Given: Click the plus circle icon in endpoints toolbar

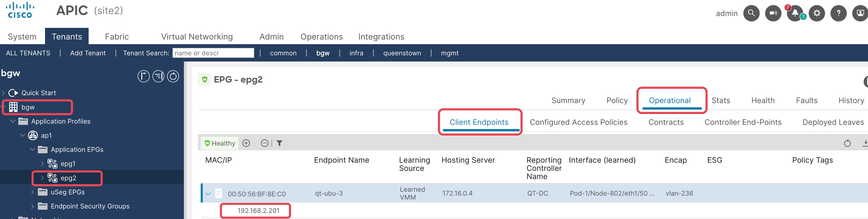Looking at the screenshot, I should click(246, 143).
